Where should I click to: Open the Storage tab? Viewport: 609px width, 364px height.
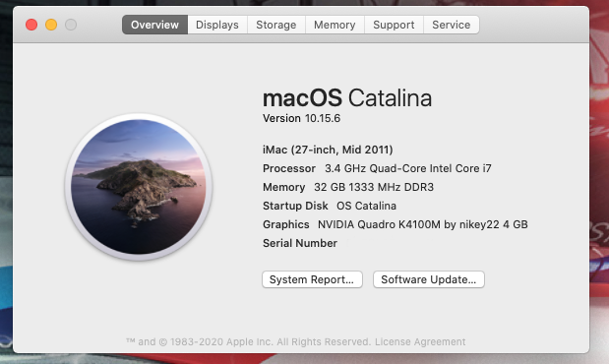[276, 25]
